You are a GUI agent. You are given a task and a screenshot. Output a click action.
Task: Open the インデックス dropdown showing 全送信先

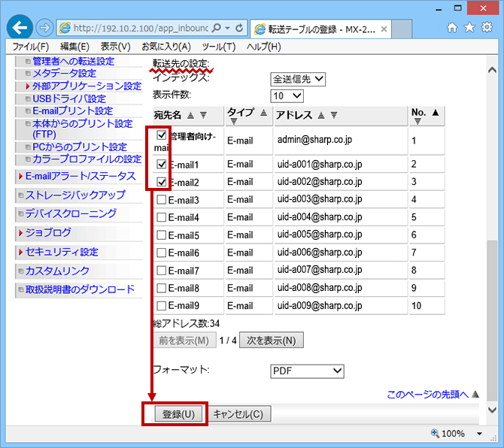(x=298, y=79)
